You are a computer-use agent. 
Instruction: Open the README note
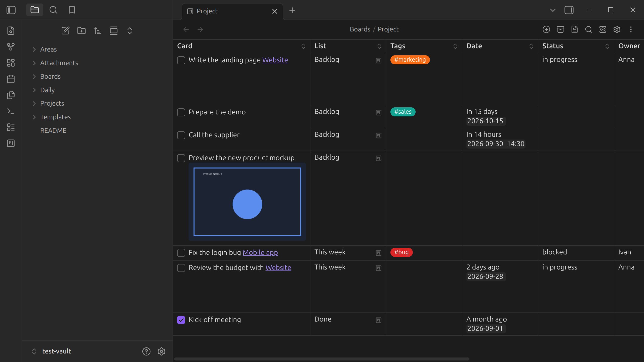[x=53, y=130]
